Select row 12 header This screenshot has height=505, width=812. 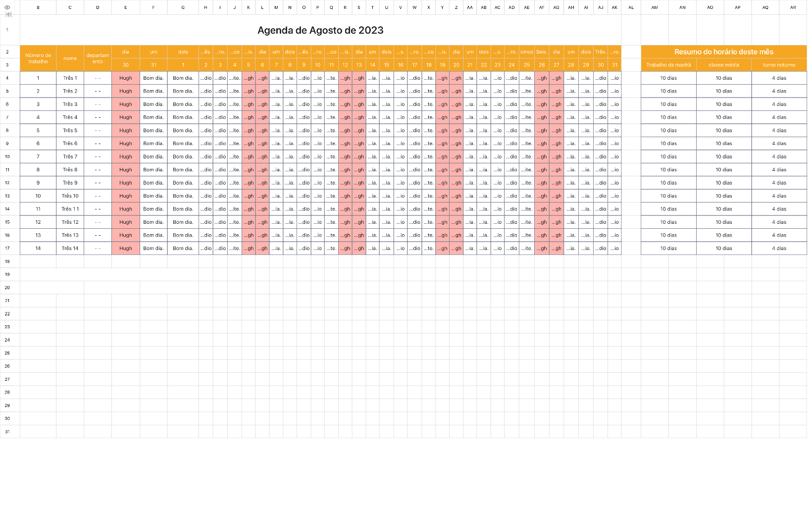click(7, 183)
